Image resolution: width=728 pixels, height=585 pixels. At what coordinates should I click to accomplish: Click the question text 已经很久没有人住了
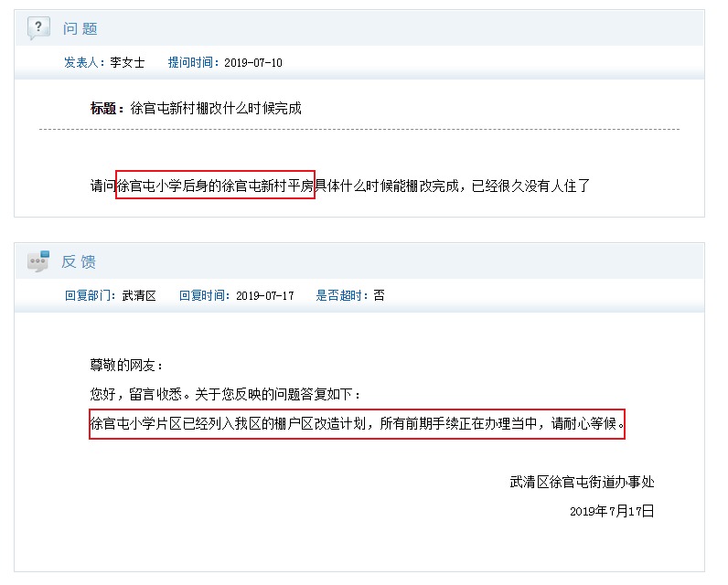(x=530, y=186)
